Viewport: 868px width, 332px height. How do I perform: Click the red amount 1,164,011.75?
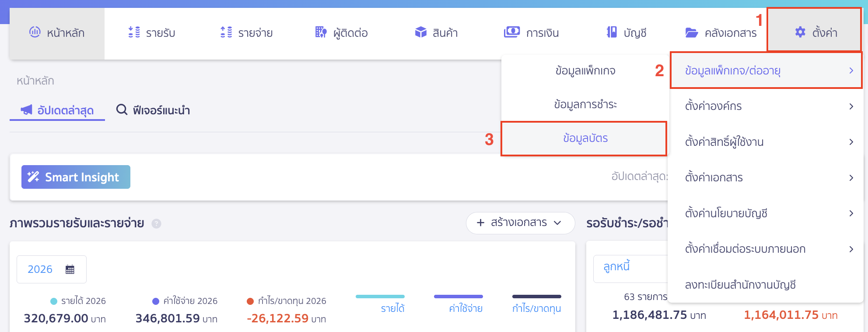click(x=781, y=315)
